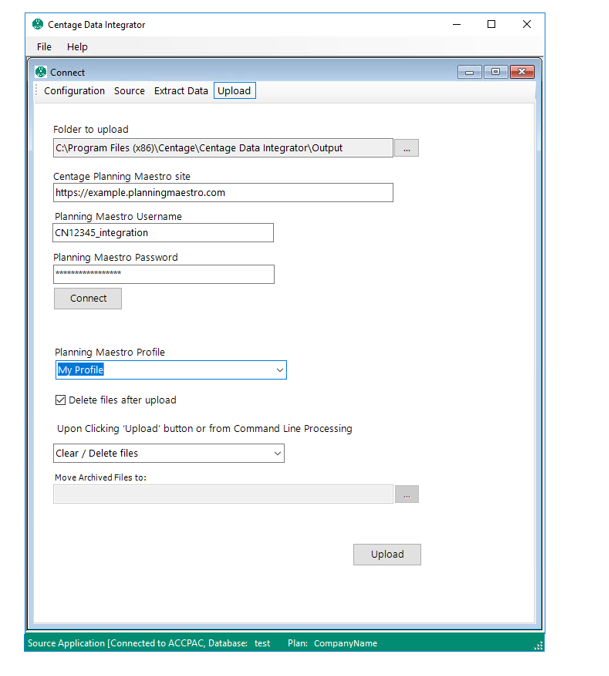This screenshot has width=609, height=676.
Task: Close the inner Connect window
Action: coord(522,72)
